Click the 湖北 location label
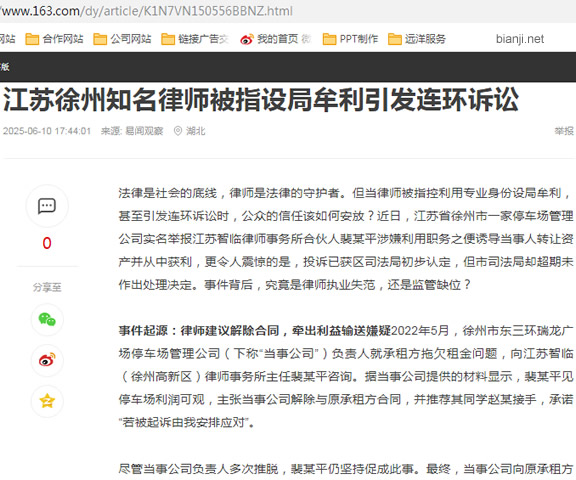Image resolution: width=576 pixels, height=480 pixels. [195, 131]
